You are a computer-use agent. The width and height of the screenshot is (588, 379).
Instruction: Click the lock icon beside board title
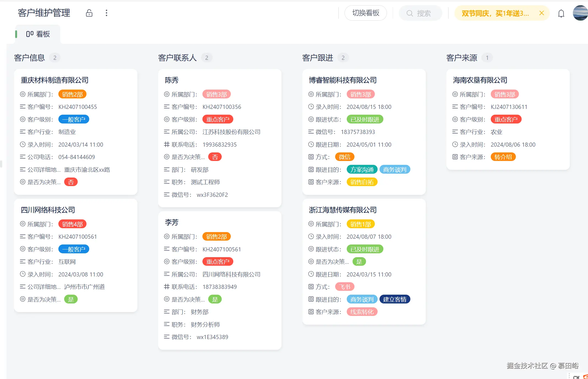pyautogui.click(x=89, y=13)
